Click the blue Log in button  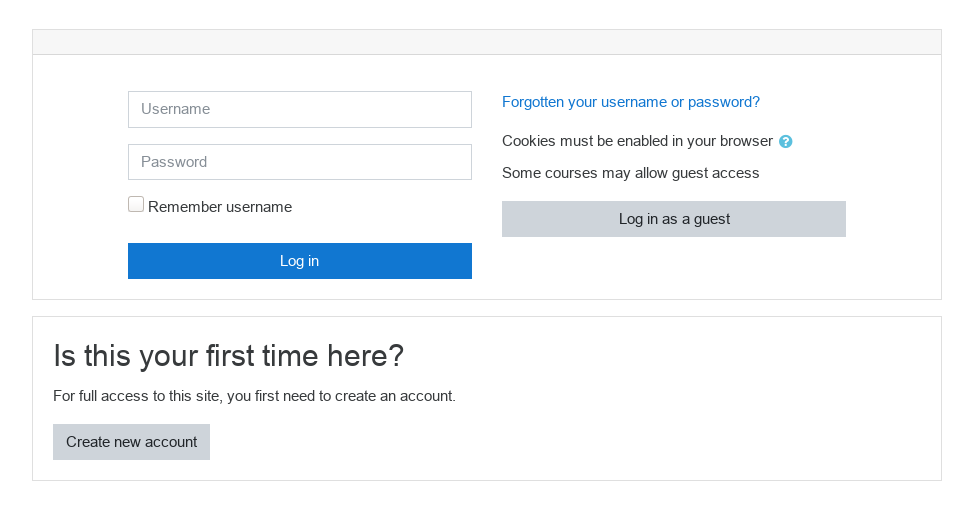tap(300, 261)
